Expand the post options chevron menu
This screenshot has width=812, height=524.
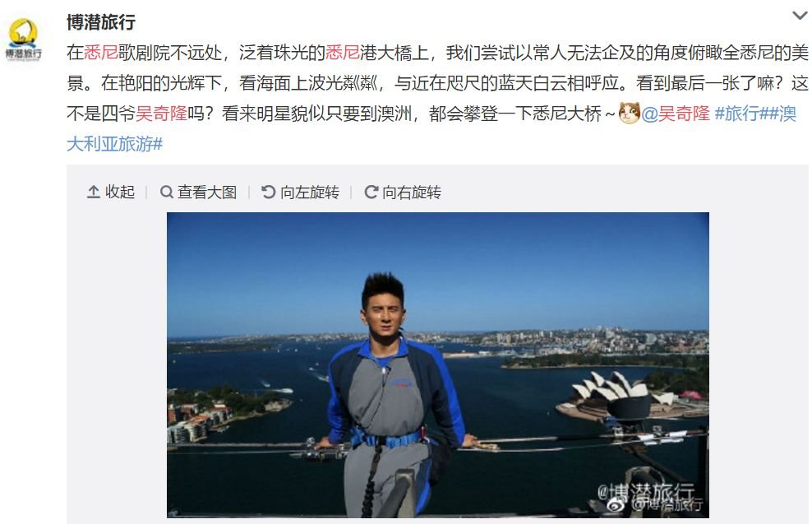coord(800,16)
